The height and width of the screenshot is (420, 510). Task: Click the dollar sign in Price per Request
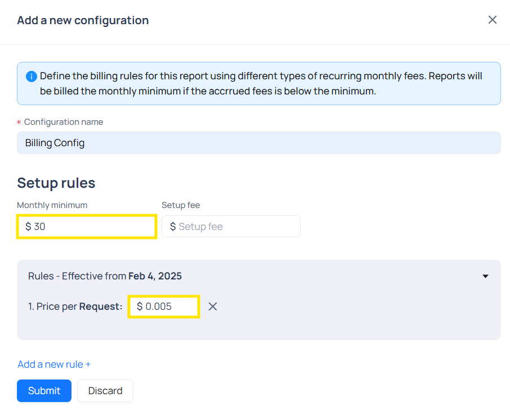point(140,306)
